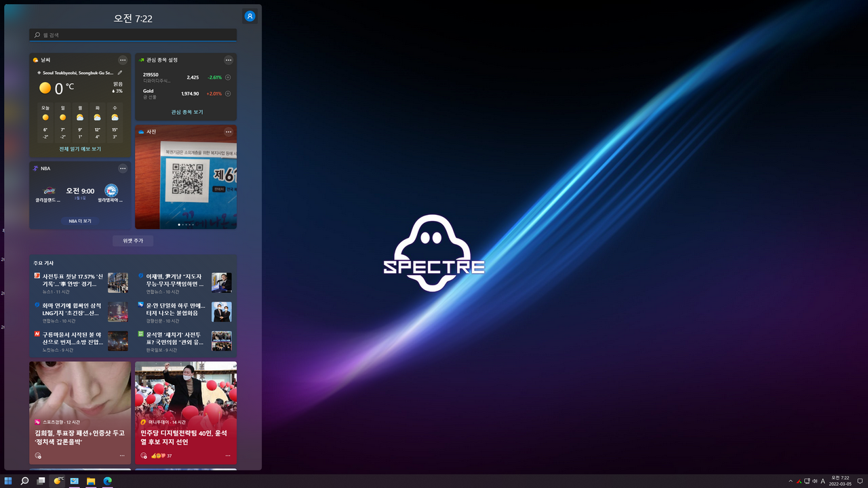Click '전체 일기 예보 보기' link

coord(80,148)
